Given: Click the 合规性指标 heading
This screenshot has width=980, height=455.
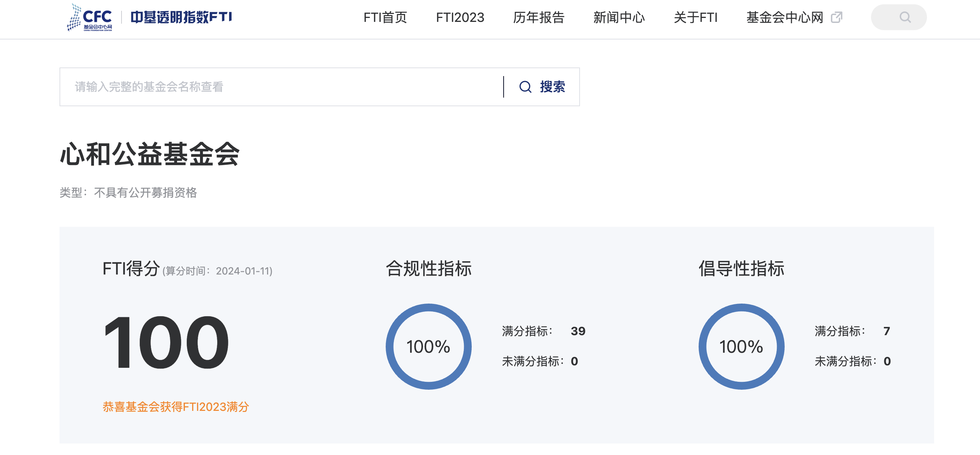Looking at the screenshot, I should point(428,268).
